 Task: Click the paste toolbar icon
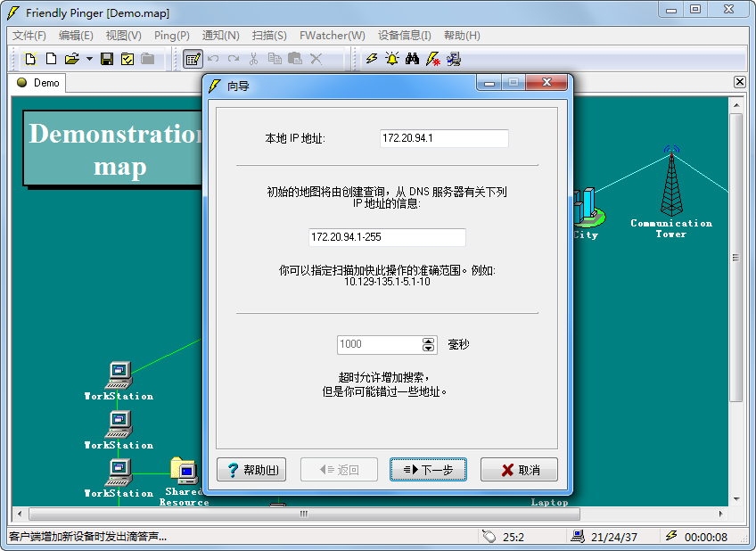point(294,59)
